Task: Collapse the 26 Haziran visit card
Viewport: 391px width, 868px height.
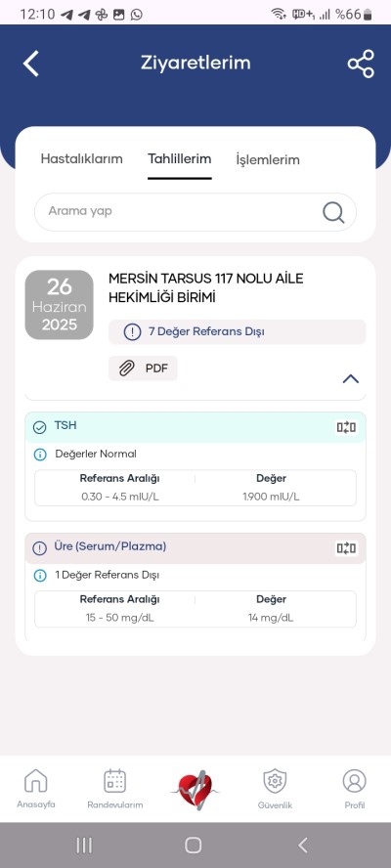Action: tap(351, 379)
